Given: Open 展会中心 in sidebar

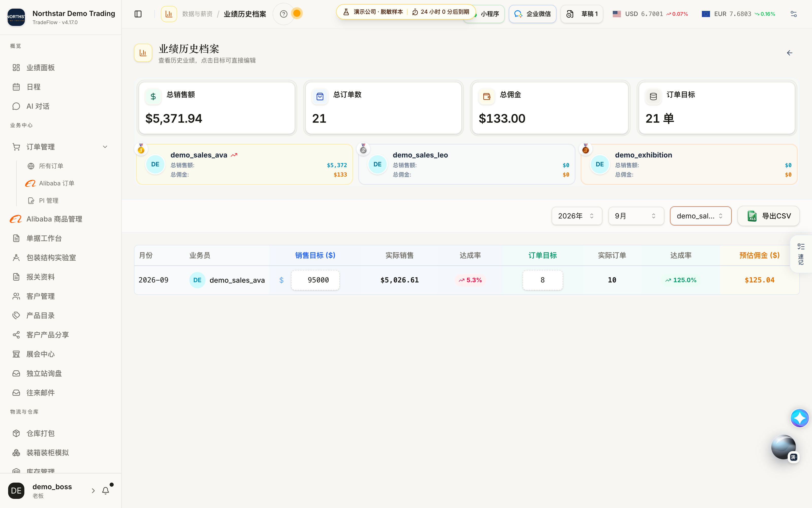Looking at the screenshot, I should pos(60,354).
